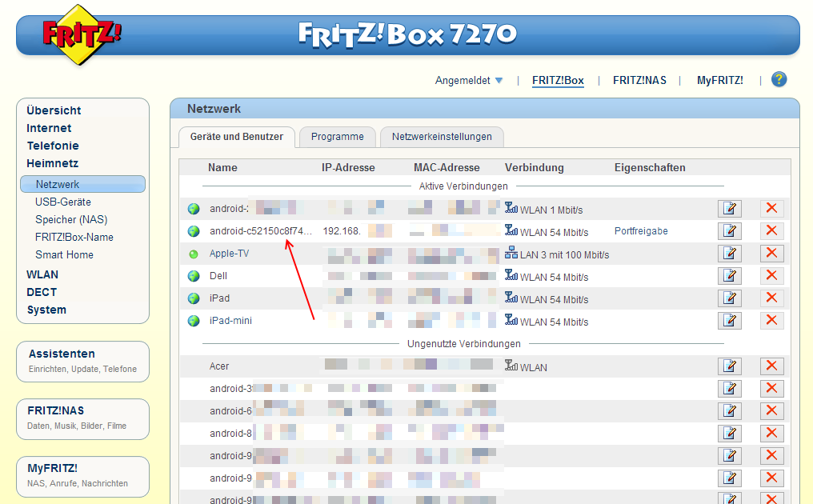Delete the android-3 unused device entry
The width and height of the screenshot is (813, 504).
(x=771, y=388)
